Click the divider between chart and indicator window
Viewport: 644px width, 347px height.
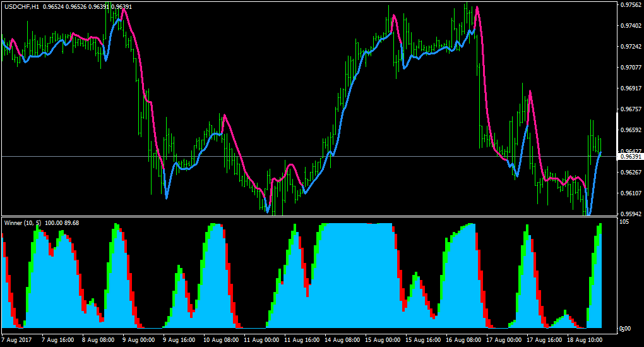click(x=309, y=217)
